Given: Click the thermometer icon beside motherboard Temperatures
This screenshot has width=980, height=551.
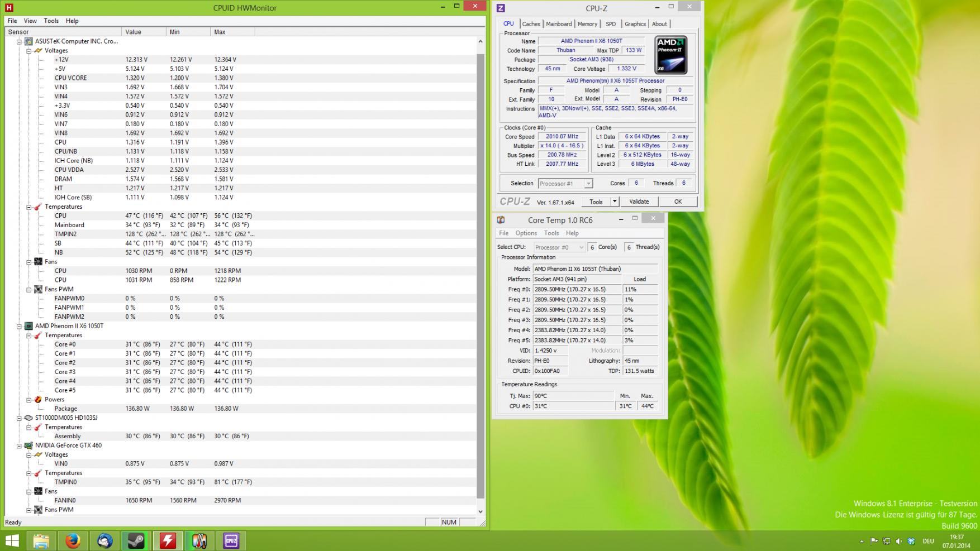Looking at the screenshot, I should tap(38, 207).
